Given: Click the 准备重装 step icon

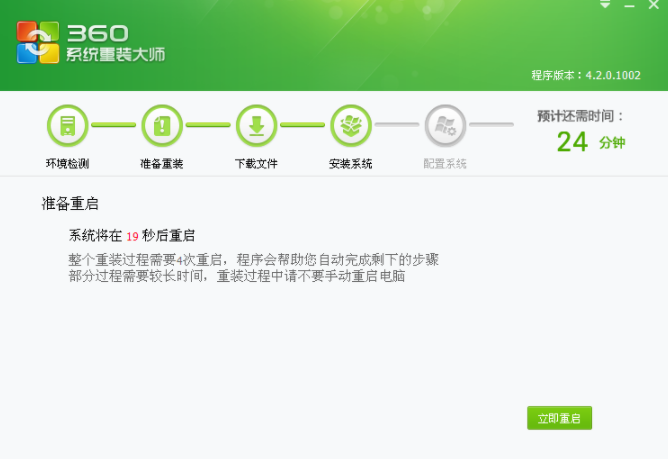Looking at the screenshot, I should 162,126.
